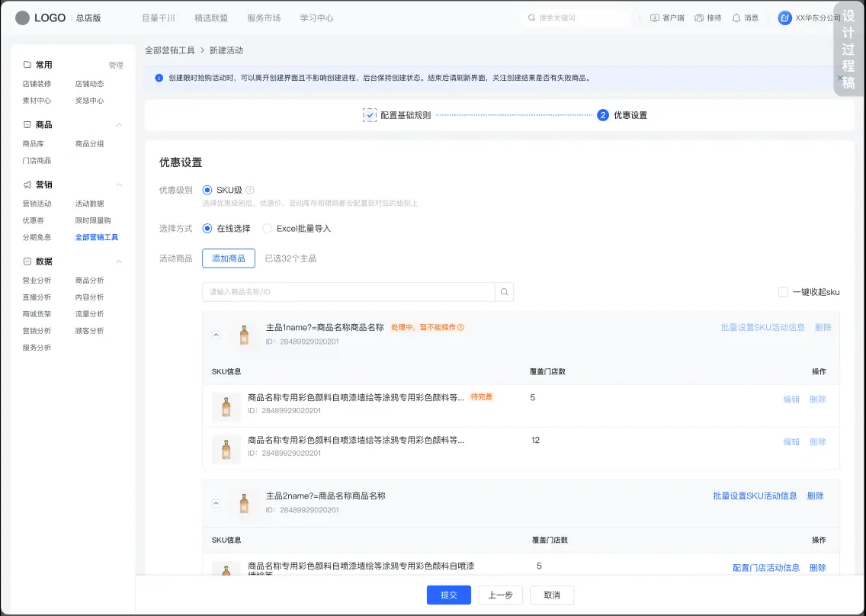Collapse the 数据 sidebar section

pyautogui.click(x=119, y=261)
